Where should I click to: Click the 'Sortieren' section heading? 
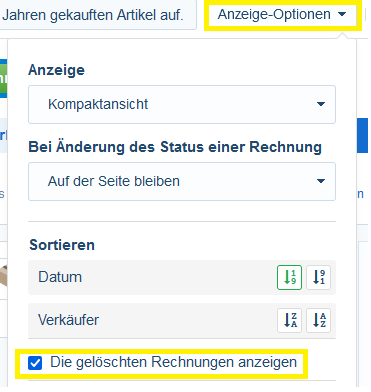point(62,245)
